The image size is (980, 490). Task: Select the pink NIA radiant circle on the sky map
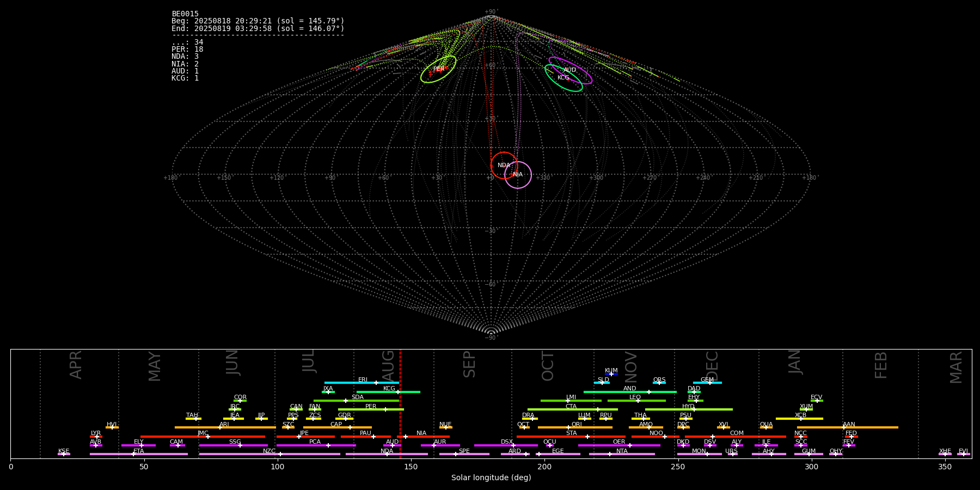[518, 175]
